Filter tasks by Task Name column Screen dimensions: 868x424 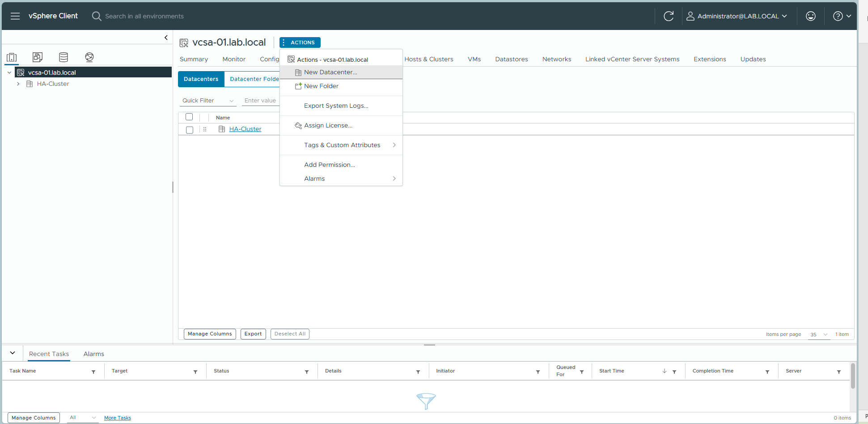pyautogui.click(x=93, y=372)
